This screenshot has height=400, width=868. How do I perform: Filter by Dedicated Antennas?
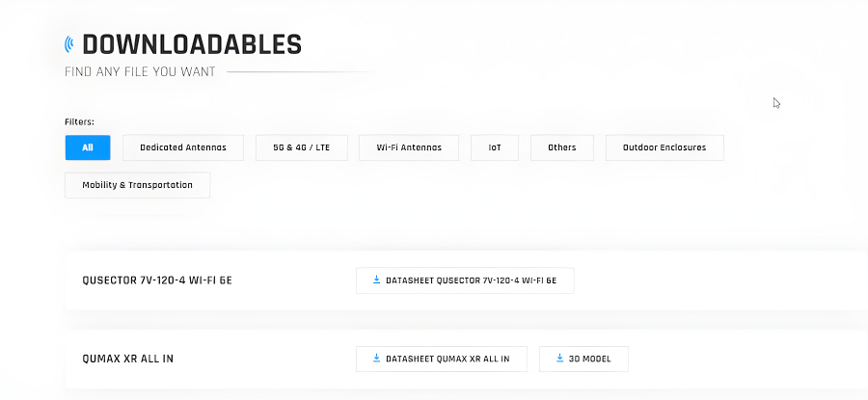183,147
